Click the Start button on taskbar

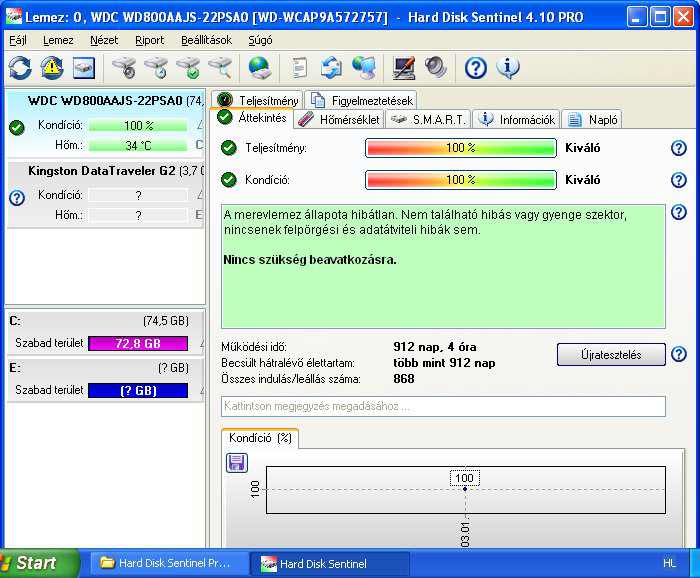(39, 563)
